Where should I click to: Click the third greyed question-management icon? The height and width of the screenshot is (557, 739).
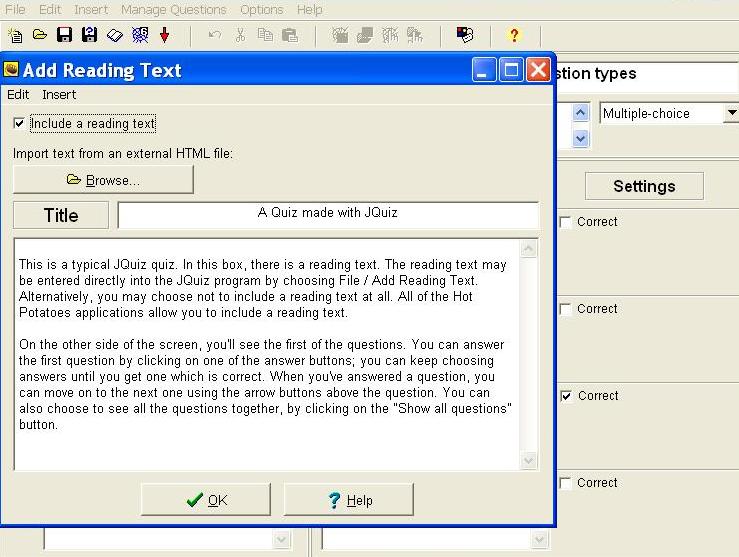click(x=390, y=35)
